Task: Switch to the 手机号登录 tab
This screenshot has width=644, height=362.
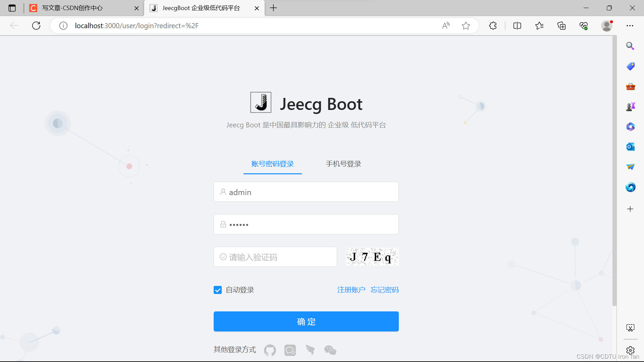Action: point(343,164)
